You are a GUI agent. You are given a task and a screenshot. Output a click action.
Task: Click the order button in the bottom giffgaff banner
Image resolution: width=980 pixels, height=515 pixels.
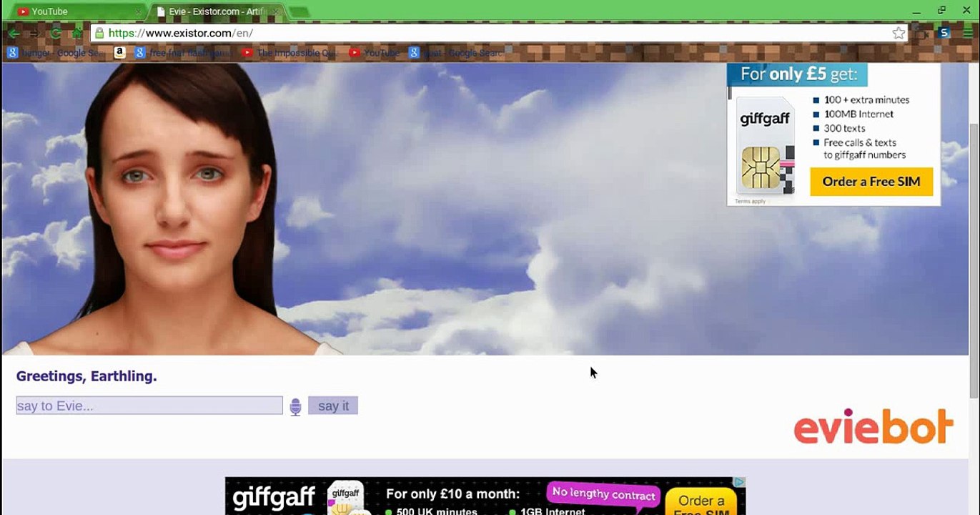(701, 502)
